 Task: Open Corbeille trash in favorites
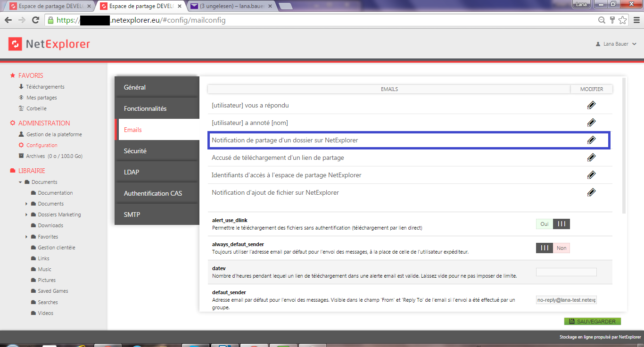click(36, 108)
